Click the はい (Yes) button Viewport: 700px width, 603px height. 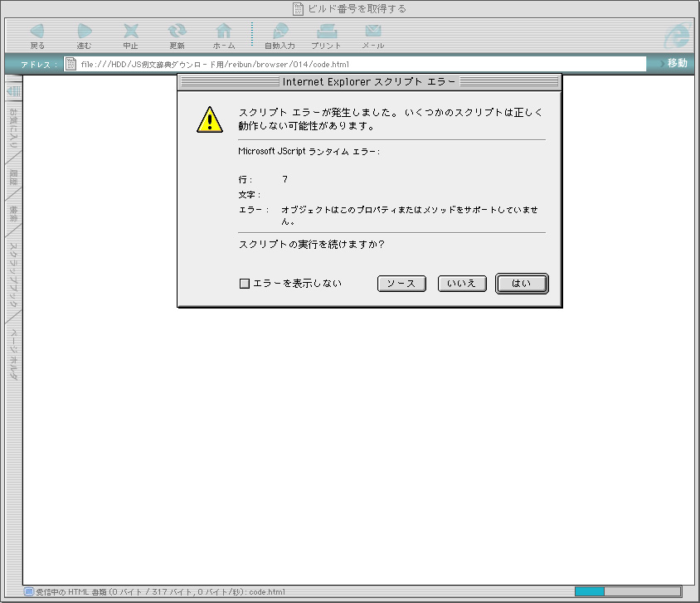[x=522, y=284]
